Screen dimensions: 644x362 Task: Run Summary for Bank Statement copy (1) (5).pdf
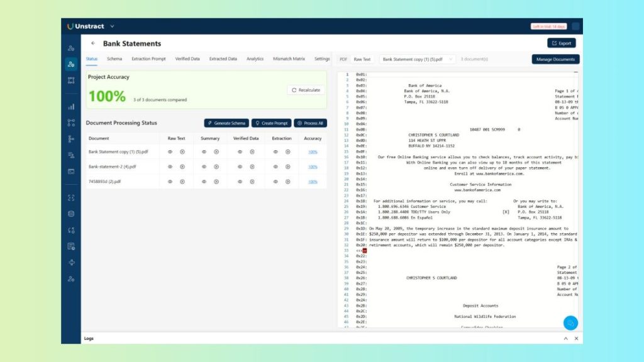click(x=216, y=151)
